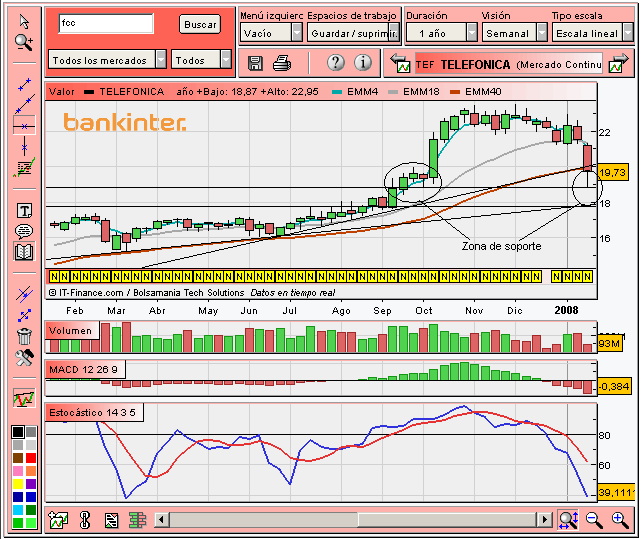Screen dimensions: 641x539
Task: Pick the orange color swatch
Action: pos(31,471)
